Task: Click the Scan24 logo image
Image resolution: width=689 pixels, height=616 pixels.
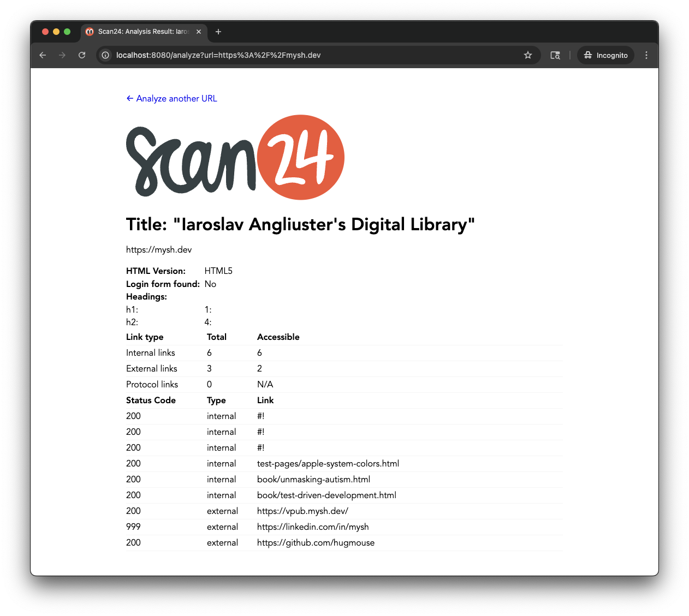Action: (x=235, y=157)
